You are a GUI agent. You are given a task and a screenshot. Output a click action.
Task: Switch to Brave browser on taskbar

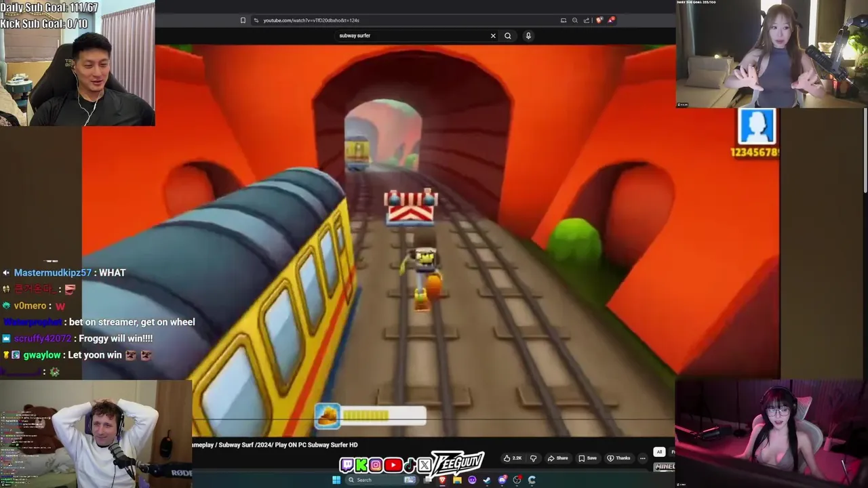pyautogui.click(x=442, y=480)
